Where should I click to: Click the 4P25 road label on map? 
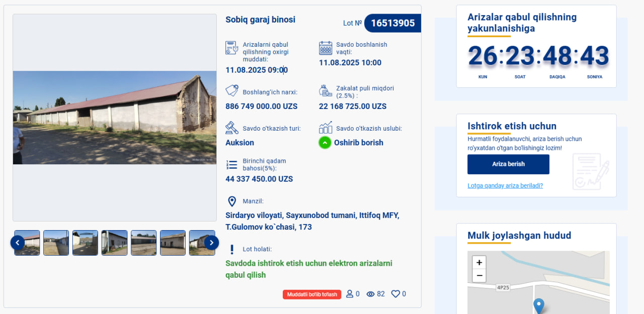click(503, 288)
